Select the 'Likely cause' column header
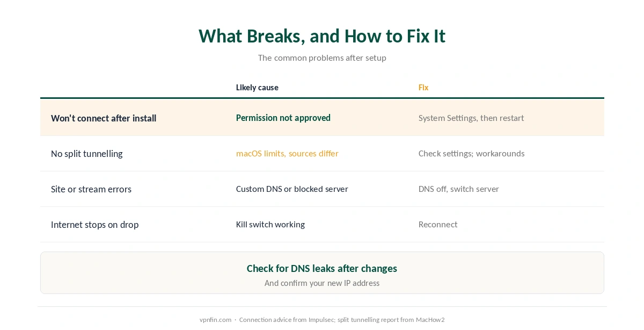644x330 pixels. tap(257, 88)
